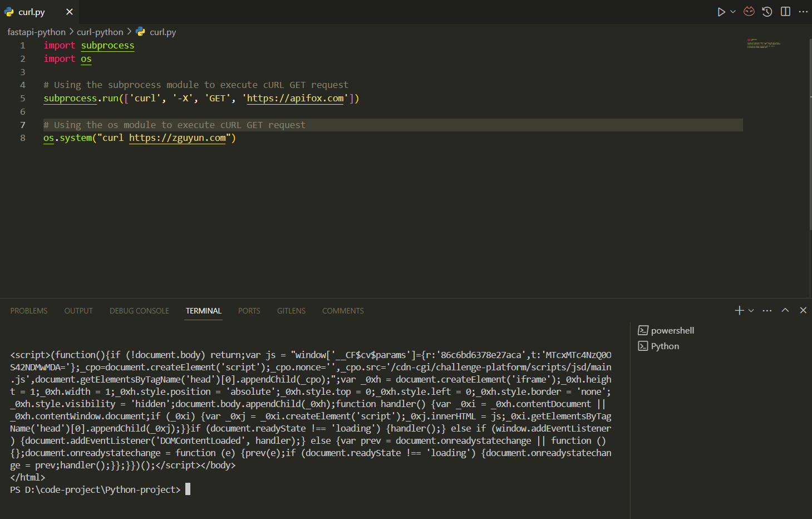The width and height of the screenshot is (812, 519).
Task: Open terminal panel ellipsis menu
Action: tap(767, 311)
